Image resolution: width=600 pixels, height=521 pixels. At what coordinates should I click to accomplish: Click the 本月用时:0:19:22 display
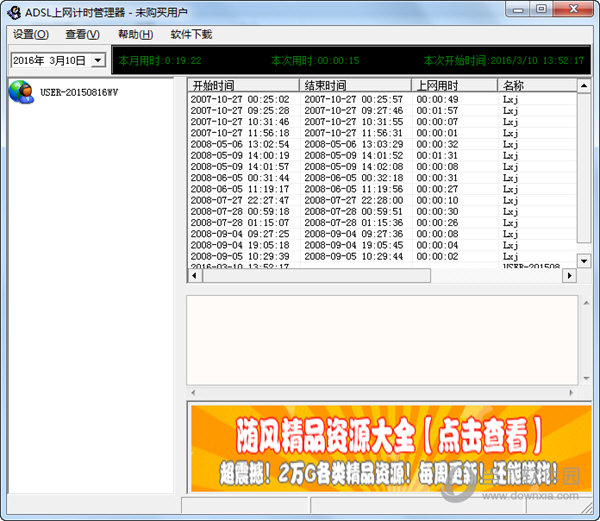(160, 60)
